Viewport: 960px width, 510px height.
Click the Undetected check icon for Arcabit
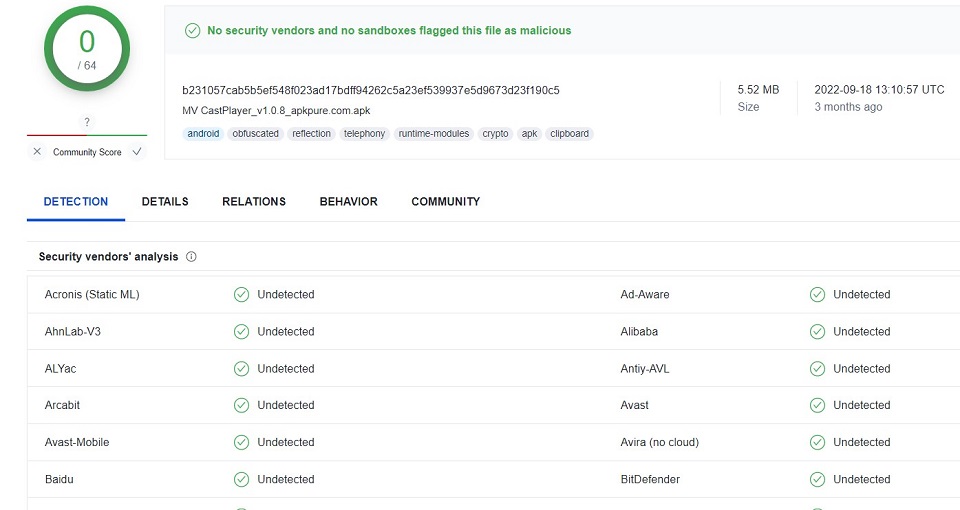click(x=242, y=405)
